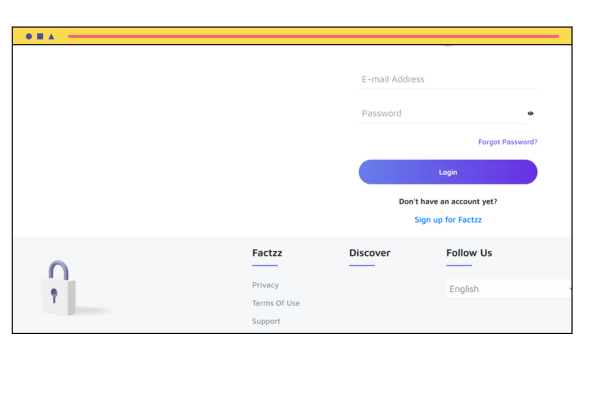
Task: Click the yellow browser title bar
Action: [292, 36]
